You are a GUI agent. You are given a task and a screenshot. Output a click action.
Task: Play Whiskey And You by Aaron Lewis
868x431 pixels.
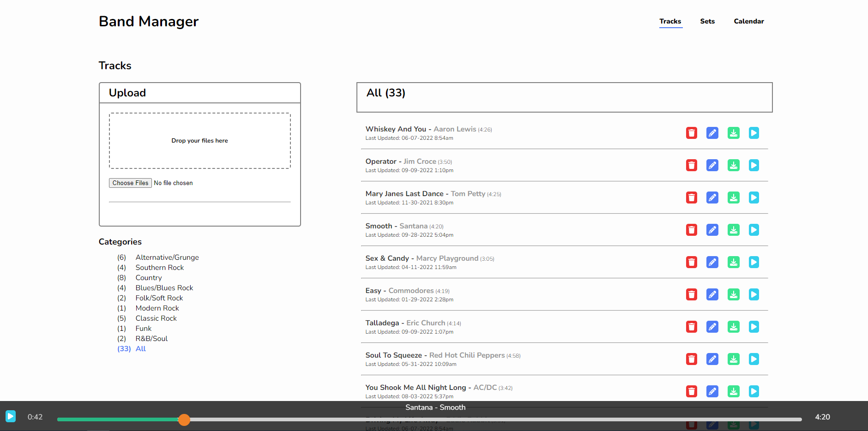[754, 133]
